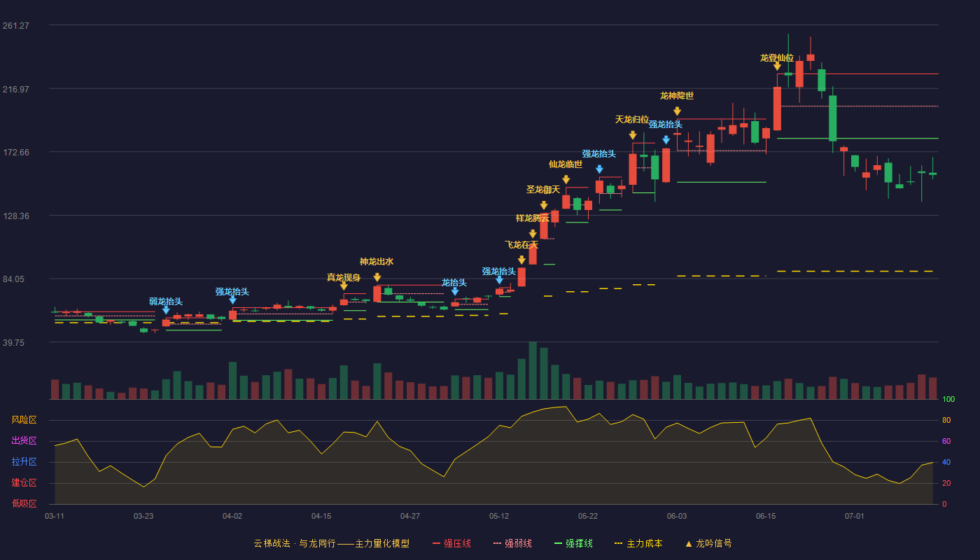The width and height of the screenshot is (980, 560).
Task: Click the 06-03 date axis label
Action: click(677, 516)
